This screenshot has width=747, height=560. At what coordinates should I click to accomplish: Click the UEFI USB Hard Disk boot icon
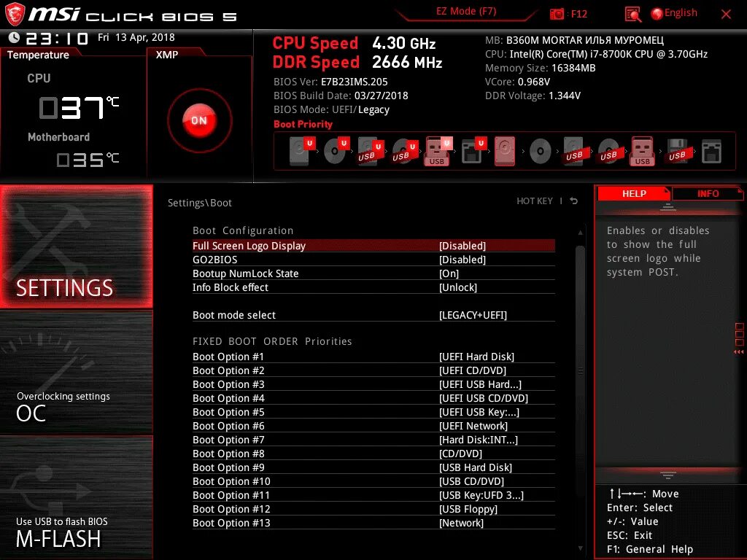pos(371,151)
